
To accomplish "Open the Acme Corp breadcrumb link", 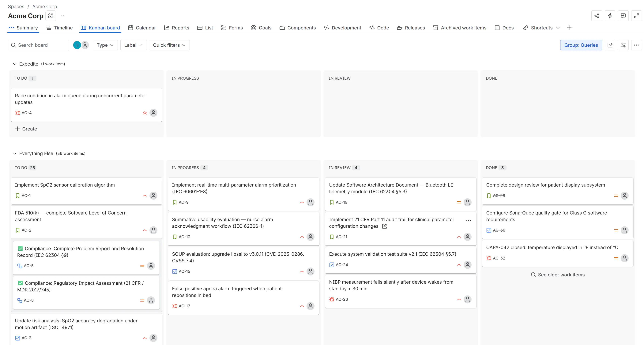I will (x=44, y=6).
